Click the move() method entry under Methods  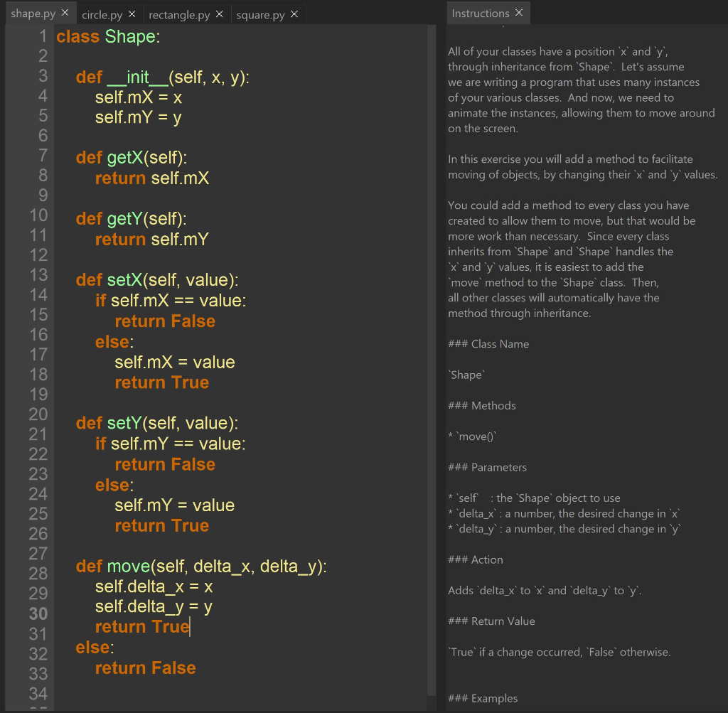(472, 436)
